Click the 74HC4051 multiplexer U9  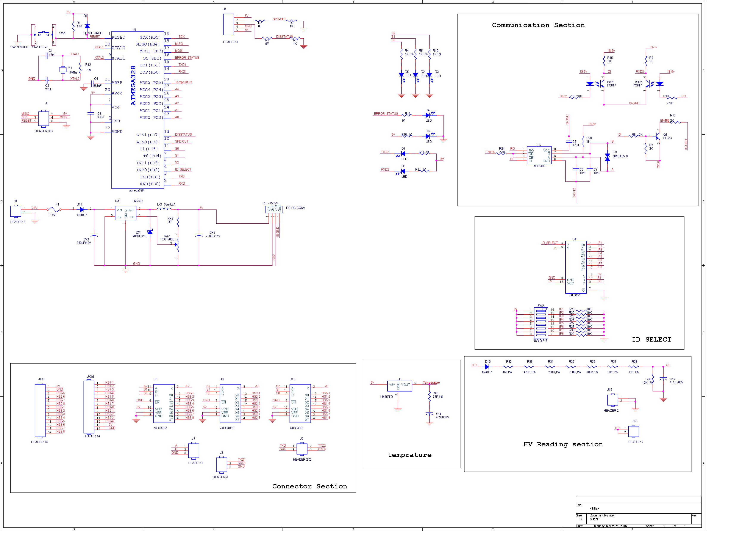tap(230, 403)
